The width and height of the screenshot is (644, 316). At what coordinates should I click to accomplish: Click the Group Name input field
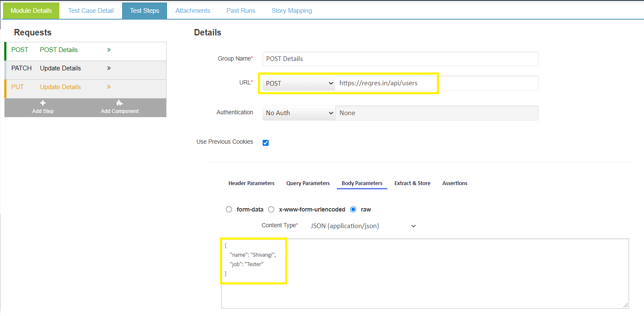[x=401, y=59]
